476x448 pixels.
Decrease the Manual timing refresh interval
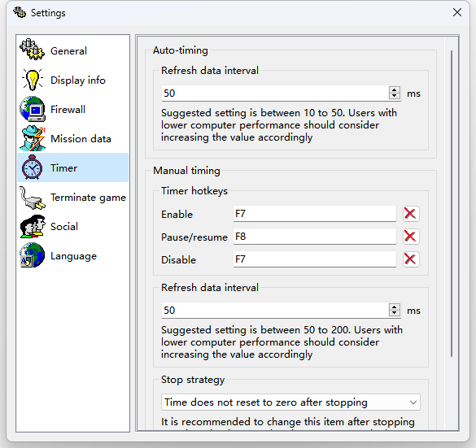394,313
